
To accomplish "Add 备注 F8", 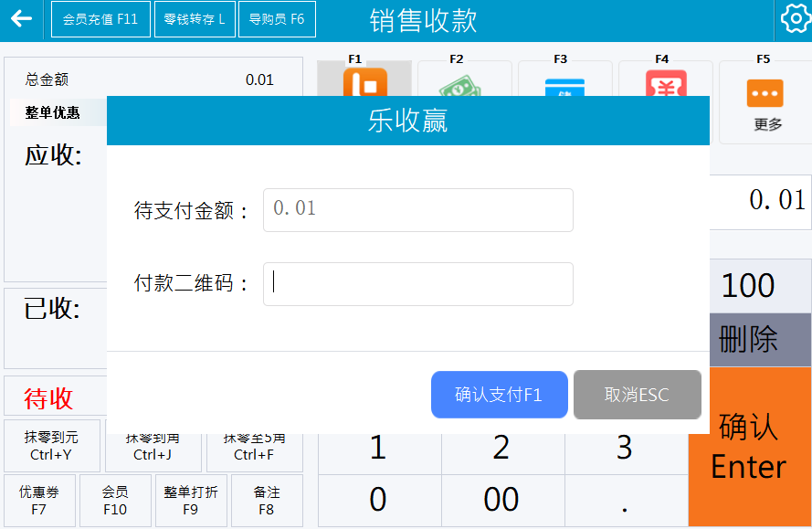I will (267, 501).
